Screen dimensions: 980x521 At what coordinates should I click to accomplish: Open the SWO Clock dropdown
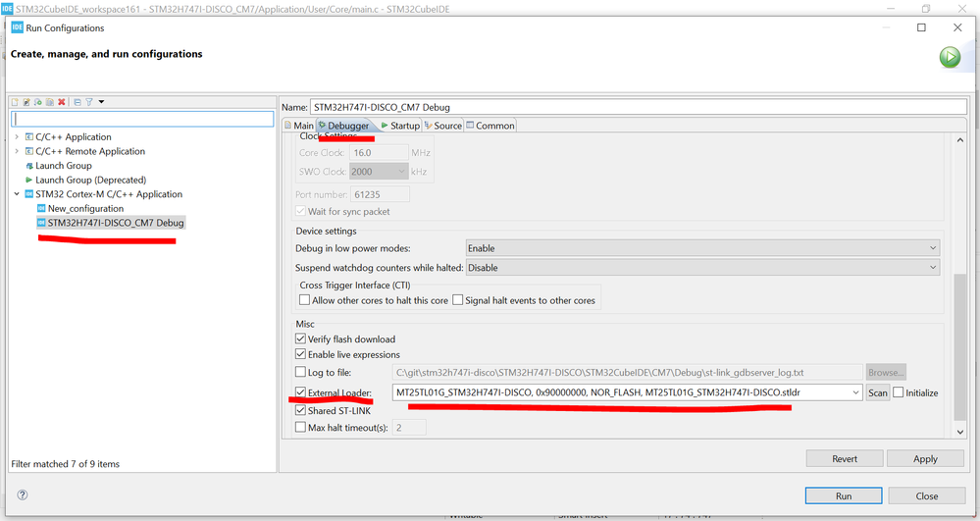pyautogui.click(x=379, y=172)
